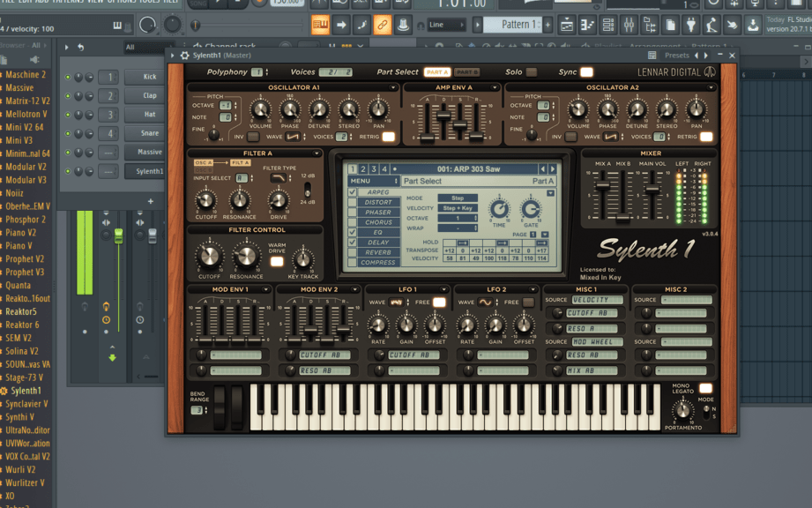Image resolution: width=812 pixels, height=508 pixels.
Task: Open the Presets menu in plugin title bar
Action: click(x=677, y=56)
